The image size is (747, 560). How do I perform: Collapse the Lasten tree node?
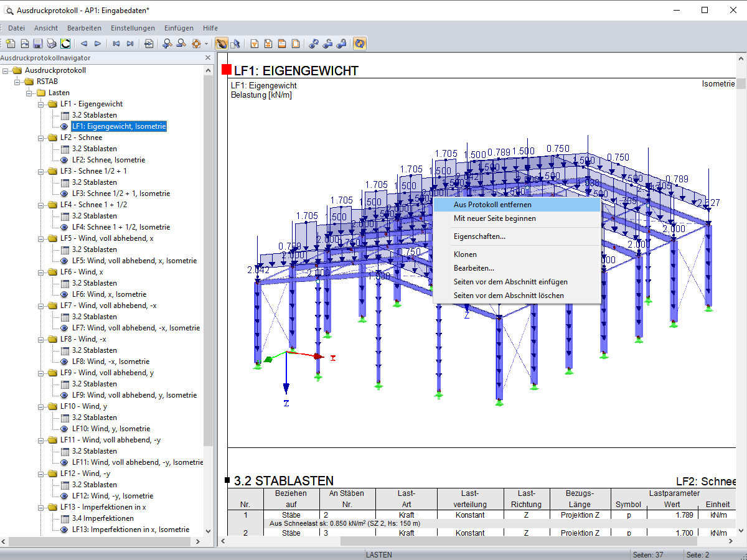coord(29,93)
